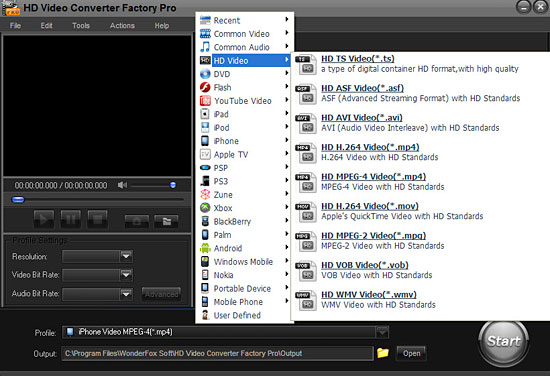Click the snapshot camera button

(x=137, y=221)
